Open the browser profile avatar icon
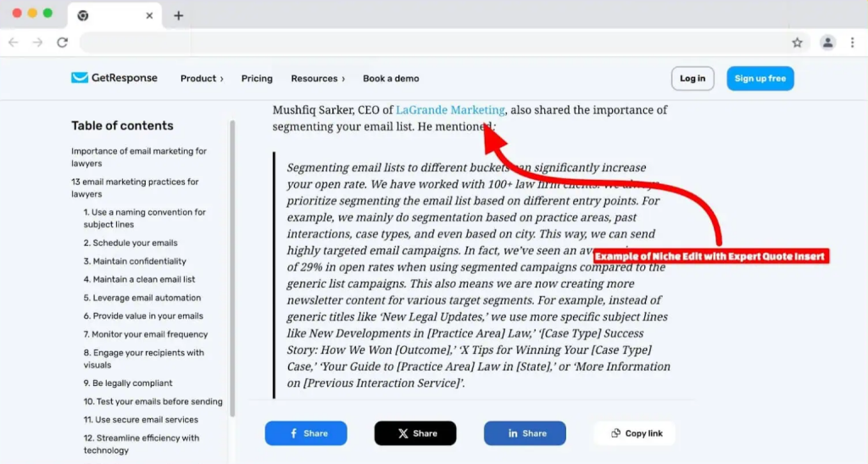 point(827,42)
